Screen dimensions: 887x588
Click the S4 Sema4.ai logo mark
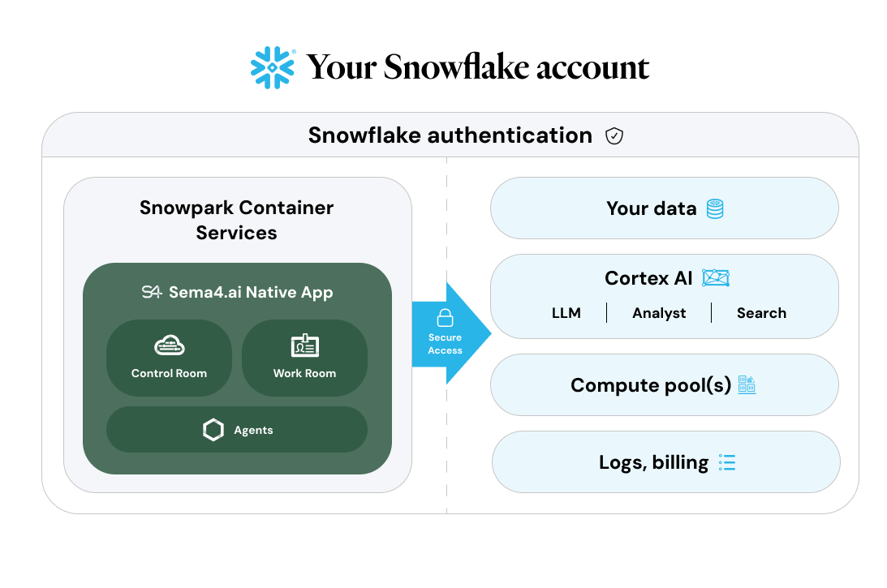(x=152, y=292)
